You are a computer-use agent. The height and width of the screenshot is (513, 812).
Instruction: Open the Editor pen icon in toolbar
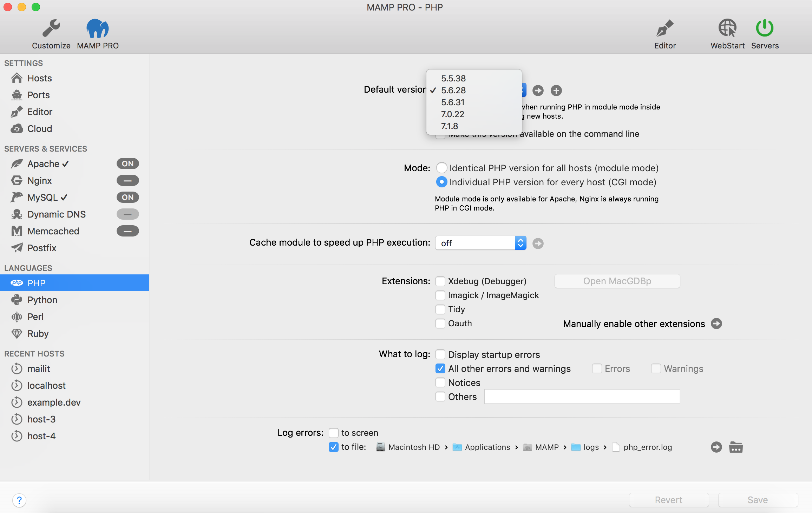[x=665, y=28]
